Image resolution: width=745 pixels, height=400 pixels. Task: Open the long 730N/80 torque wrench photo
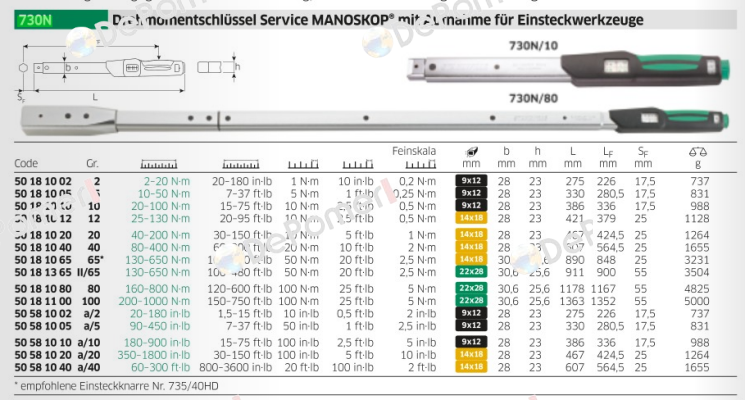coord(374,120)
